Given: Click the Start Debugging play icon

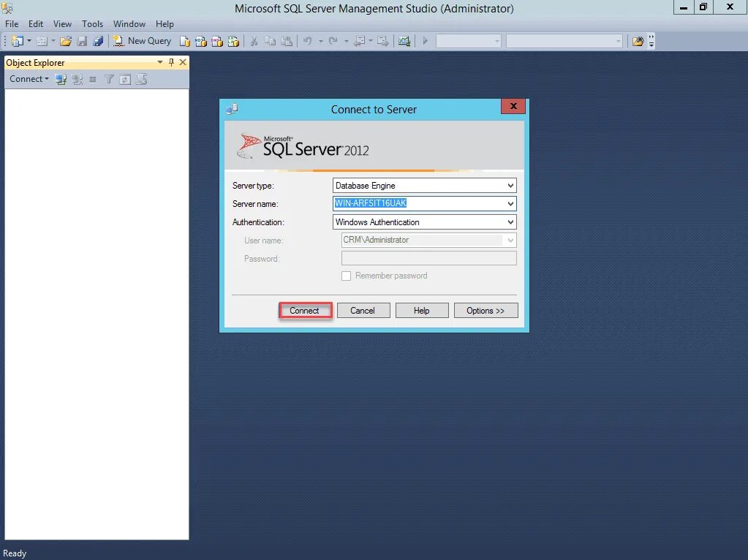Looking at the screenshot, I should [x=426, y=41].
